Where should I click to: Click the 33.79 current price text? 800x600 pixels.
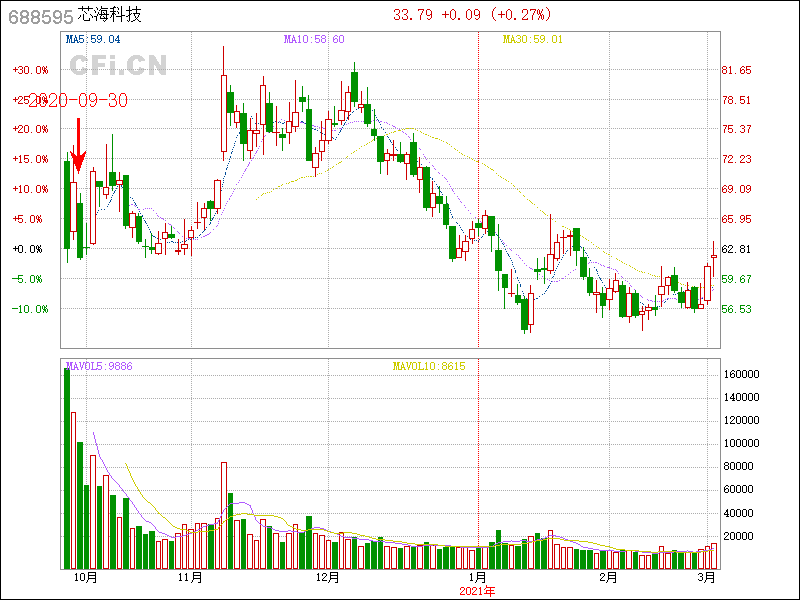413,15
